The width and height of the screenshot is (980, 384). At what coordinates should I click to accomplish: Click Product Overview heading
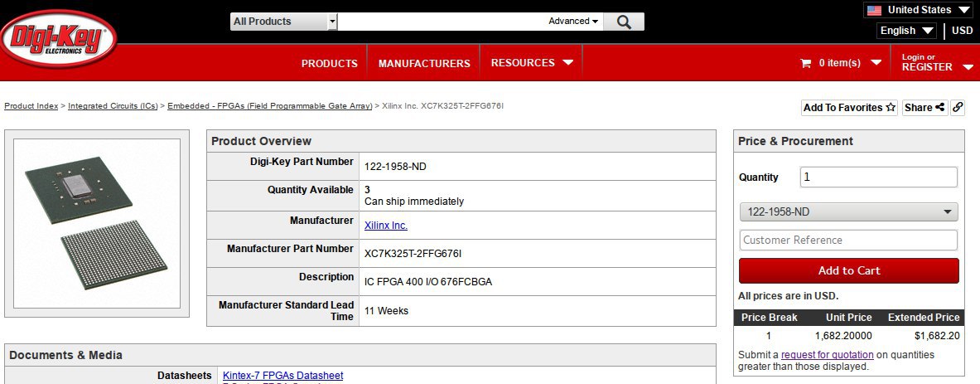tap(261, 141)
